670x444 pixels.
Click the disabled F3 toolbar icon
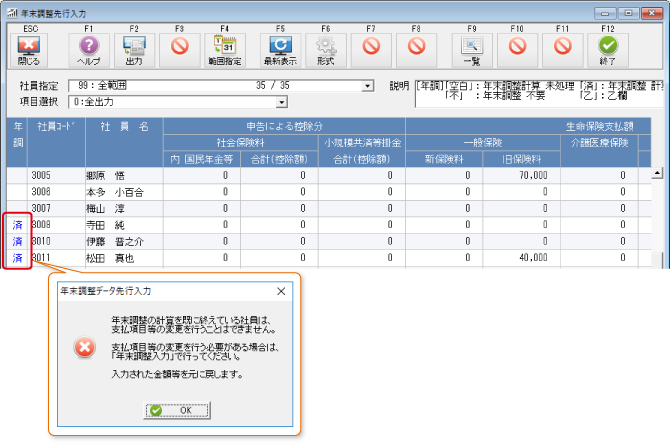coord(179,44)
